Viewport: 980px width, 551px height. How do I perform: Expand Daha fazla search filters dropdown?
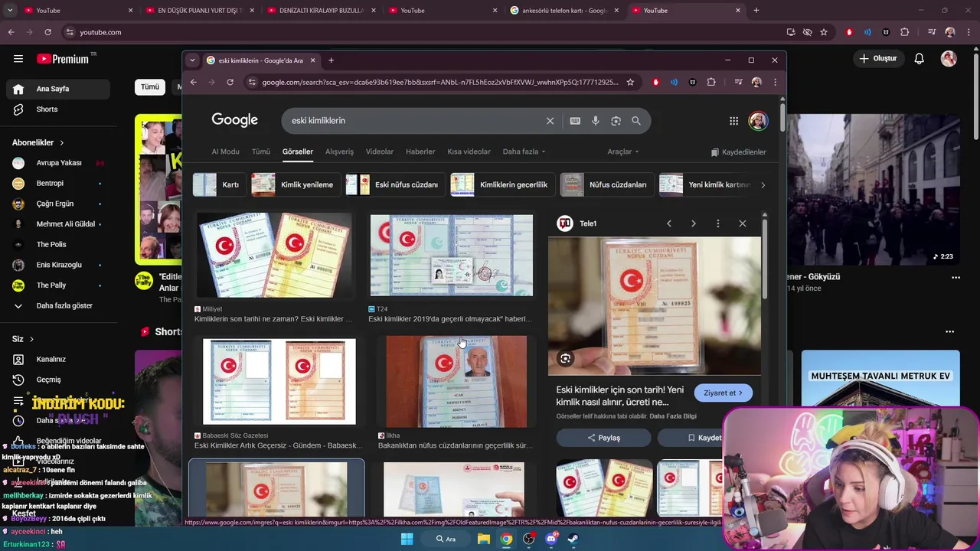524,152
